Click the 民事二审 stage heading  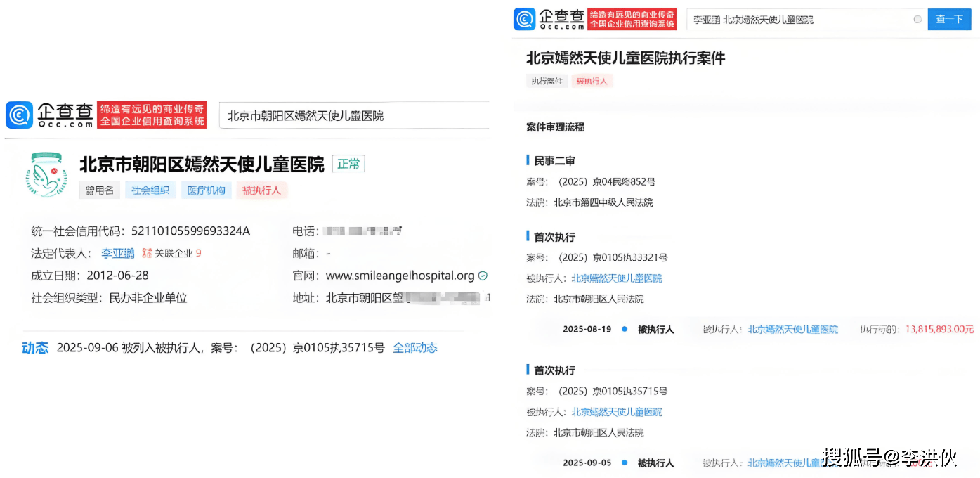[554, 161]
